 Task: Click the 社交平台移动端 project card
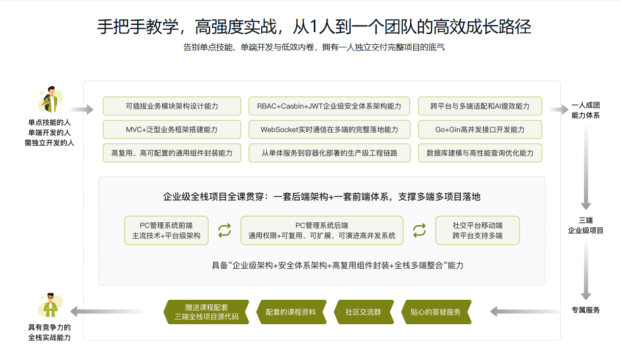tap(477, 230)
